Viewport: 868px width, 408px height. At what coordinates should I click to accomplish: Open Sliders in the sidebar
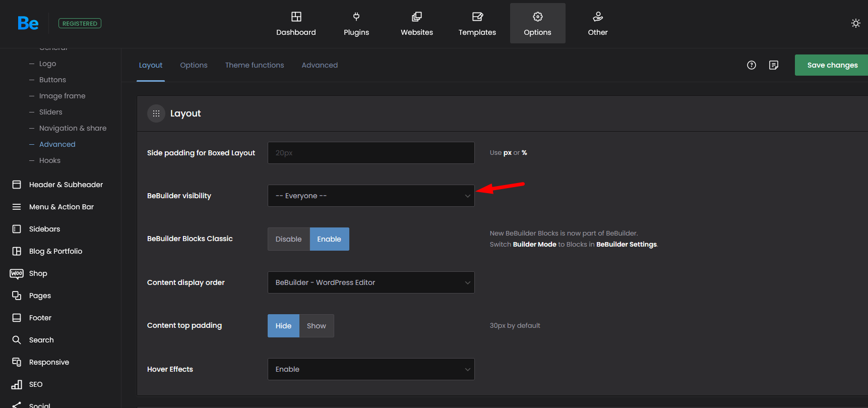(51, 112)
